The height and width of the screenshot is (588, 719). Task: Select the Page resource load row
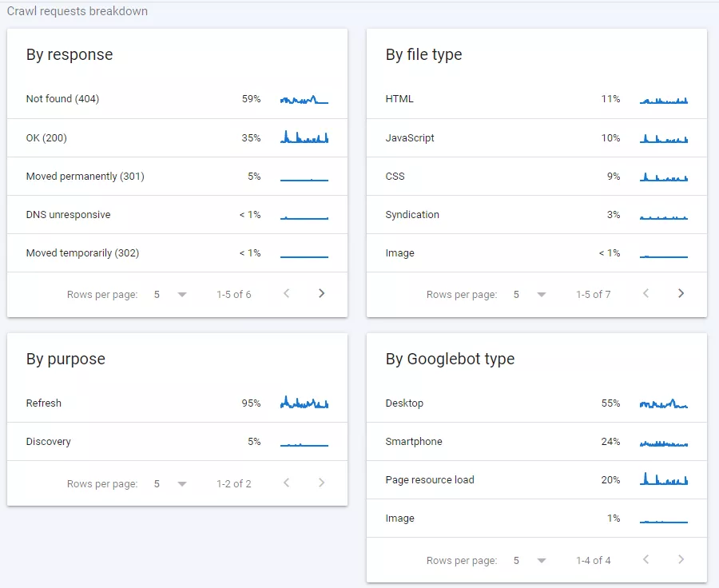tap(537, 480)
